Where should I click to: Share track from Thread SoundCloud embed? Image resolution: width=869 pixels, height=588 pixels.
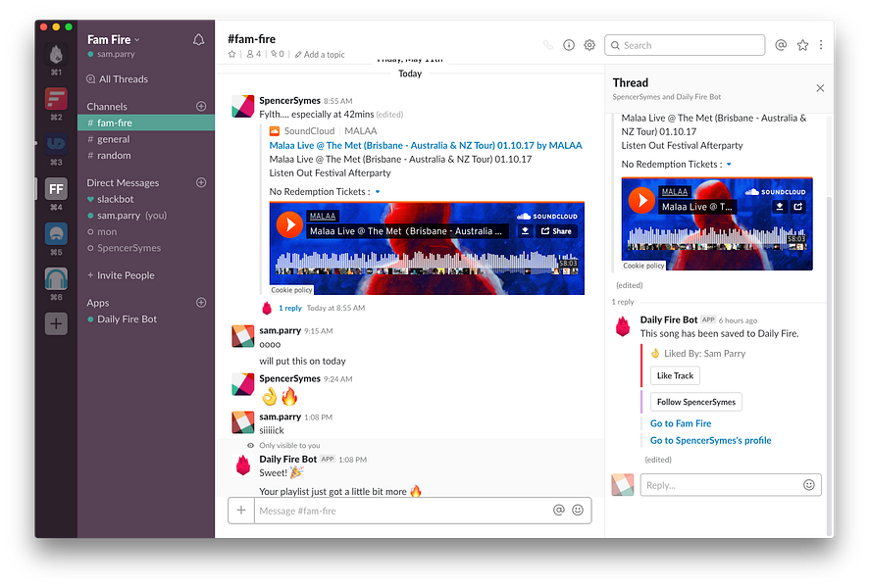(798, 207)
